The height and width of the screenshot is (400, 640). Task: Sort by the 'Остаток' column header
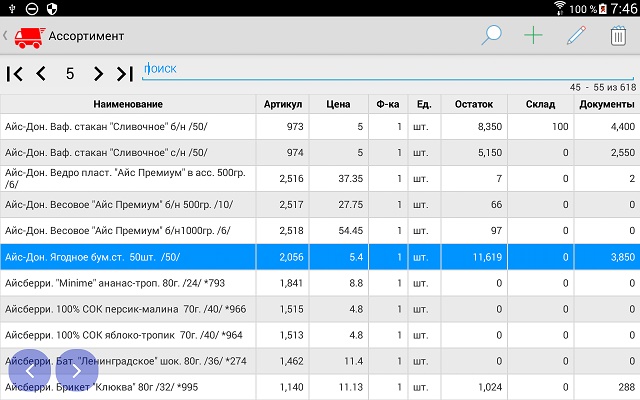pyautogui.click(x=474, y=104)
